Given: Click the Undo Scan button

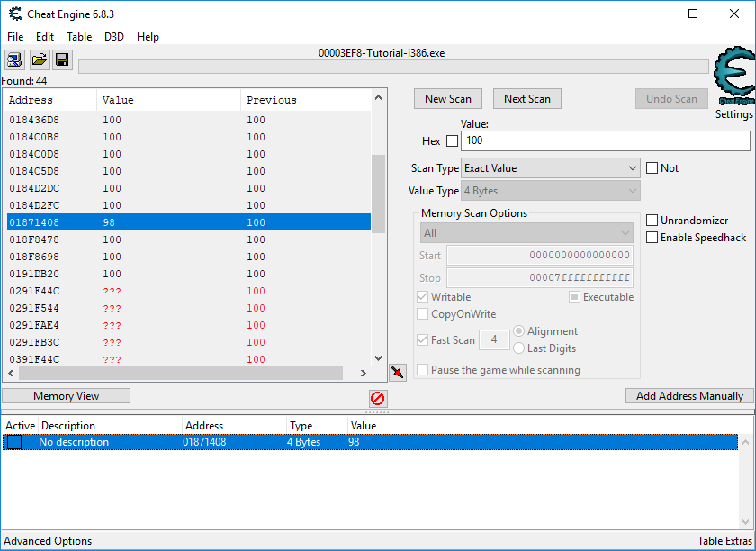Looking at the screenshot, I should [x=671, y=99].
